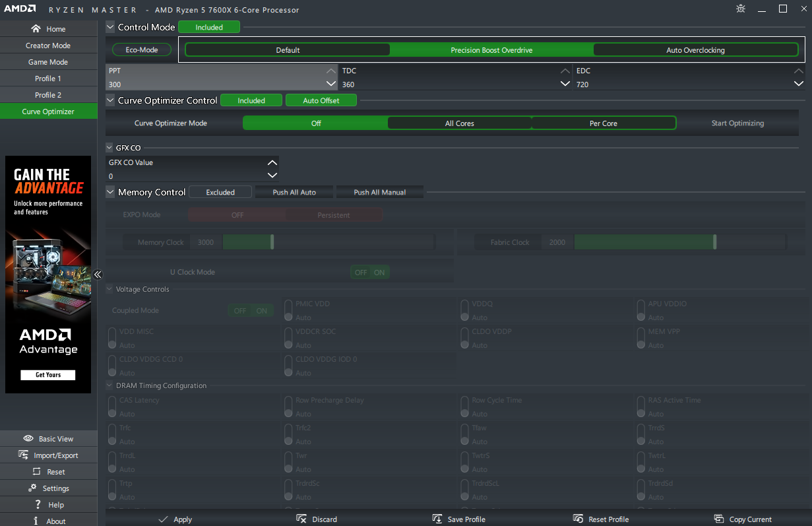Set Curve Optimizer Mode to Off
Image resolution: width=812 pixels, height=526 pixels.
[316, 123]
